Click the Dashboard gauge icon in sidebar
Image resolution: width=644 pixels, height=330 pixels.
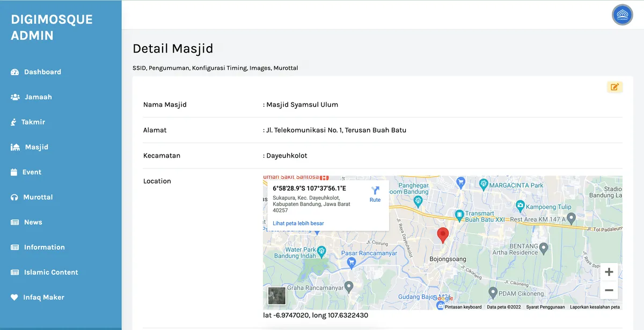pos(14,72)
